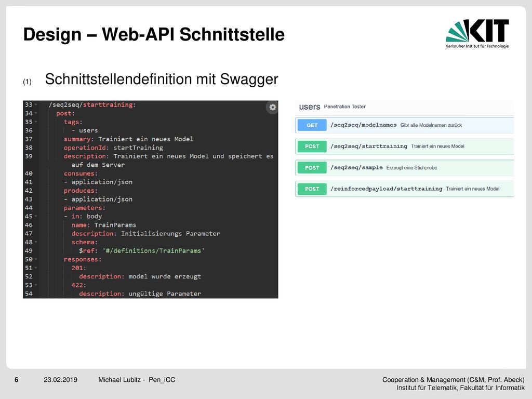Expand the POST /seq2seq/sample operation

(x=404, y=168)
